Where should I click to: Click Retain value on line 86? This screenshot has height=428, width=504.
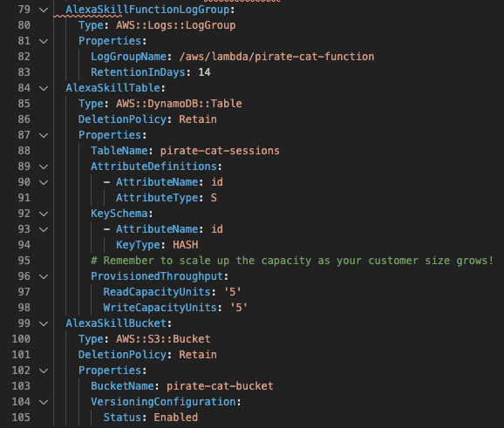click(198, 119)
